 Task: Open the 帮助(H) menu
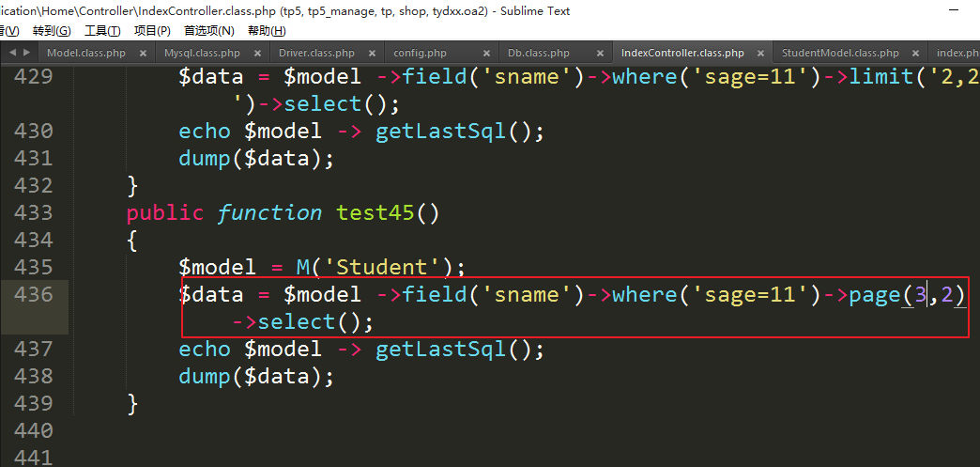(x=267, y=31)
